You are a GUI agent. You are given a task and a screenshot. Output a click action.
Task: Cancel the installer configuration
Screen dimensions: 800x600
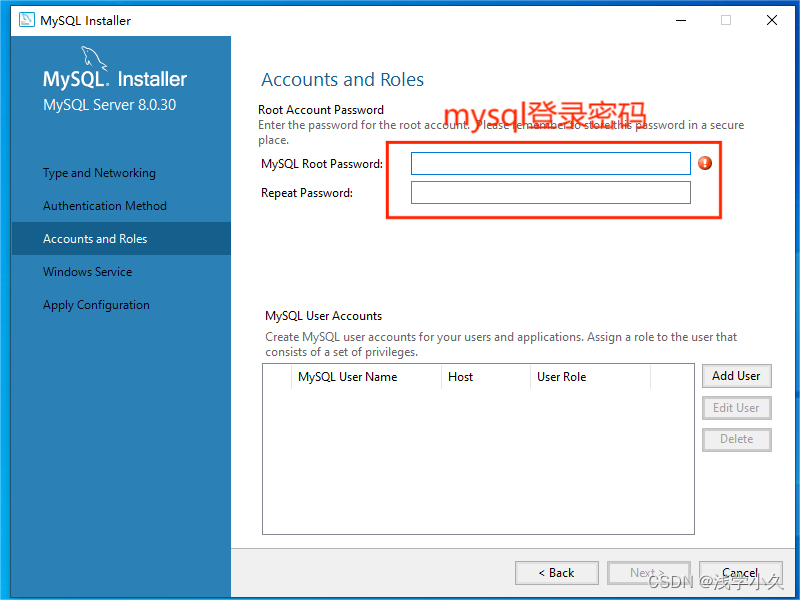click(740, 573)
